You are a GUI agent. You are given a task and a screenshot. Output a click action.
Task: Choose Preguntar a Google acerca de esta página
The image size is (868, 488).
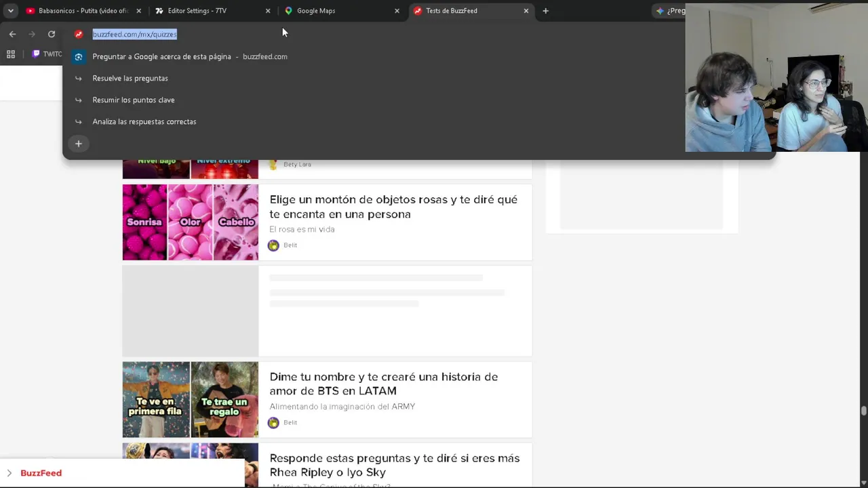click(419, 56)
